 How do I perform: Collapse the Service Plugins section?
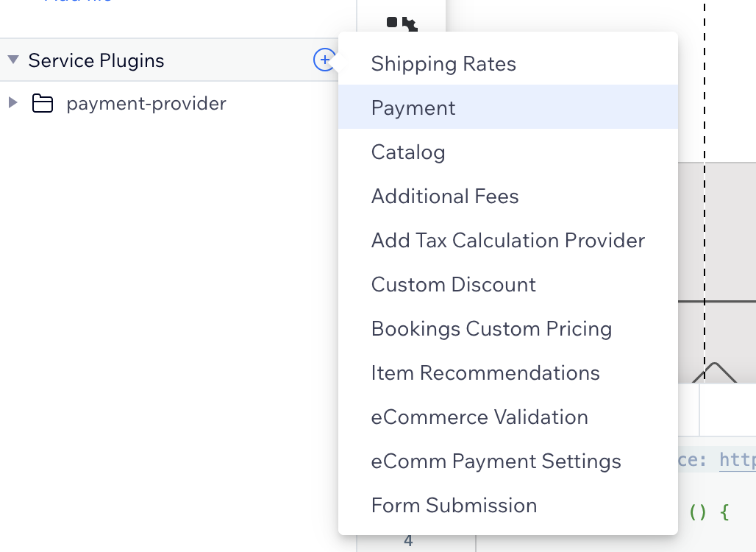(13, 60)
